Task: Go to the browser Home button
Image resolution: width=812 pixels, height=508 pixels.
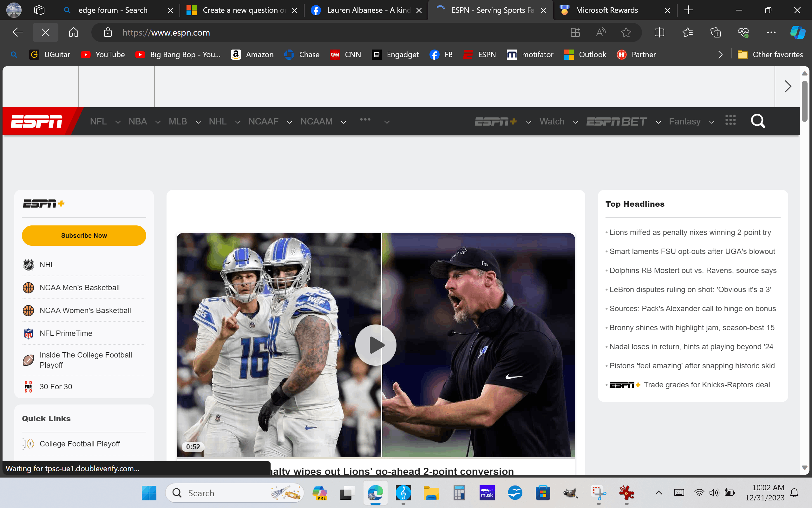Action: tap(74, 33)
